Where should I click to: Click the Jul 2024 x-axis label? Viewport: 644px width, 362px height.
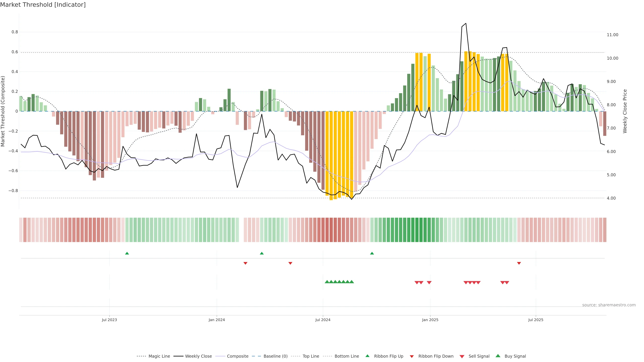(x=323, y=320)
